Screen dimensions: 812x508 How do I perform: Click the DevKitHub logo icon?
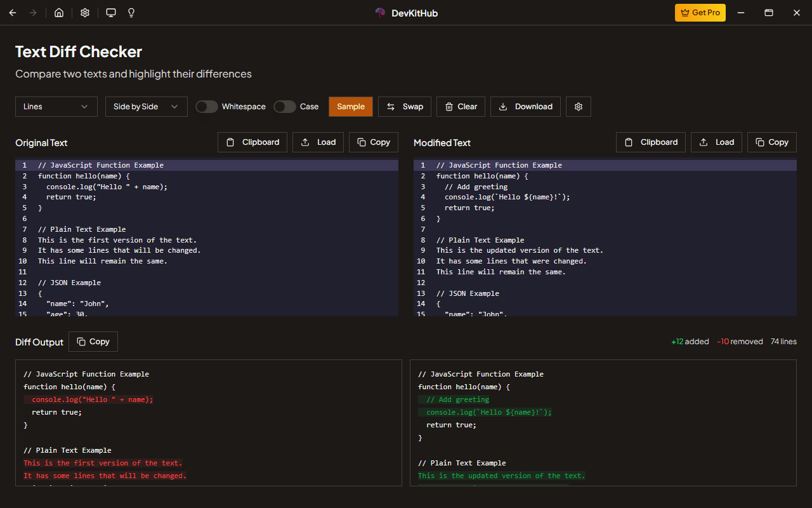point(381,13)
